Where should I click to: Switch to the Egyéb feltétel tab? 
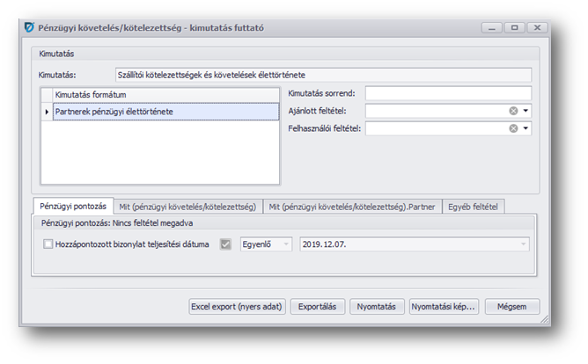click(x=474, y=206)
